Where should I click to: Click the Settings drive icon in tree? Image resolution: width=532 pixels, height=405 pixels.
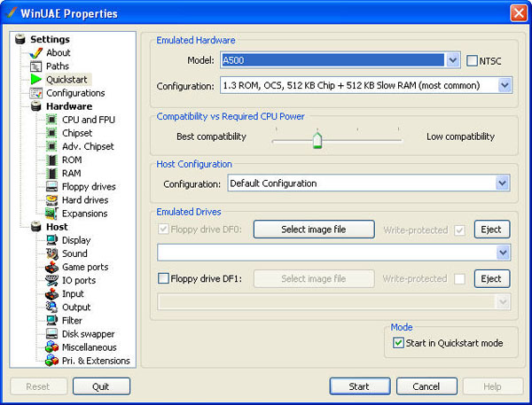click(x=20, y=39)
